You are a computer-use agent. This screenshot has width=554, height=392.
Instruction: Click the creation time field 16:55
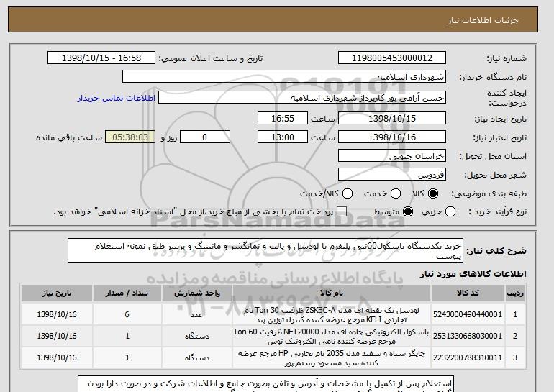283,118
